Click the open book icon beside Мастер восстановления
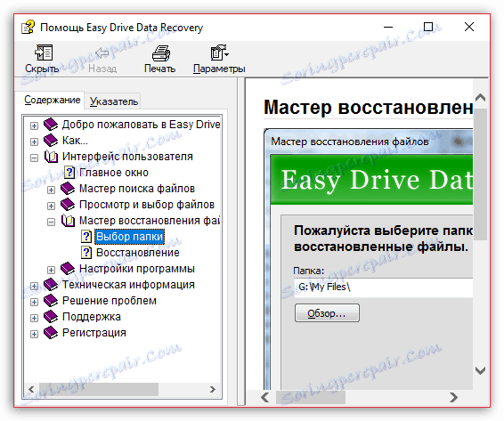504x421 pixels. pyautogui.click(x=68, y=221)
